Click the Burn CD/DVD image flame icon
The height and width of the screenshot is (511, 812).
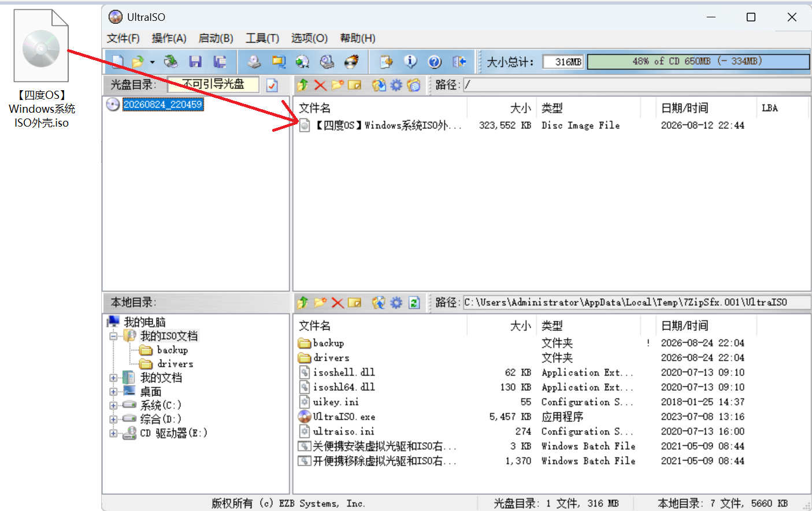click(351, 62)
